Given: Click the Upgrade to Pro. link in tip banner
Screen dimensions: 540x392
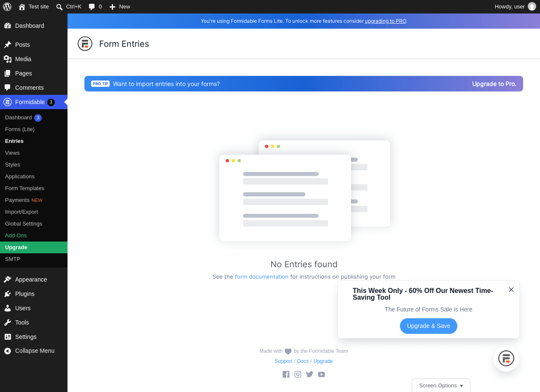Looking at the screenshot, I should click(494, 84).
